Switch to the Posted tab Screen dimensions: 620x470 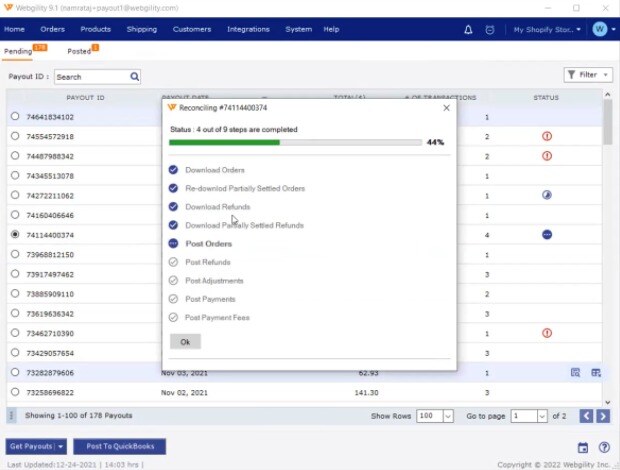[x=79, y=51]
